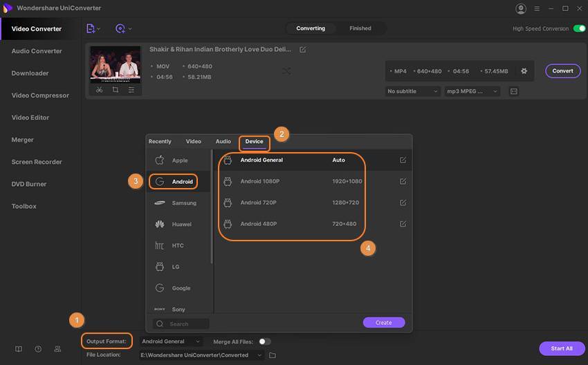Click the Create button
588x365 pixels.
pos(383,323)
